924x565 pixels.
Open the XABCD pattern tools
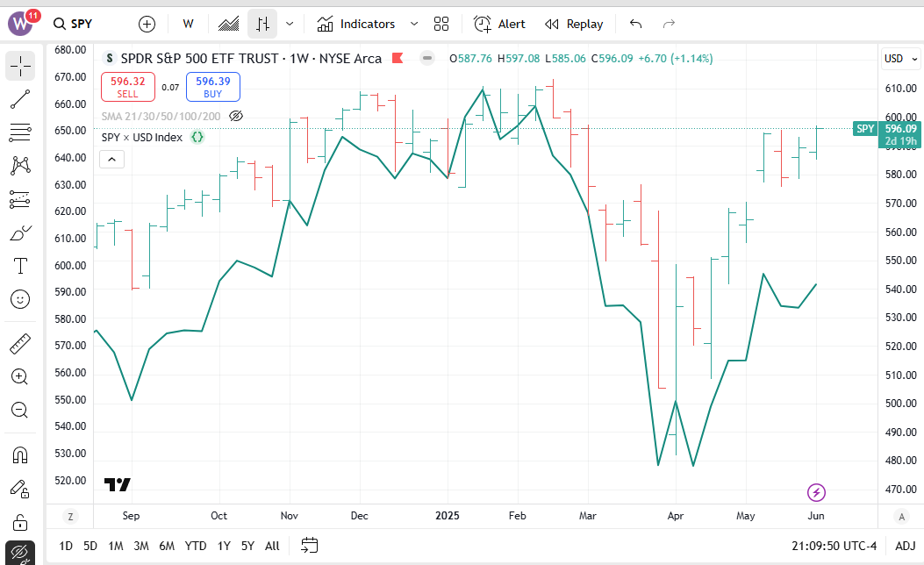pos(20,166)
